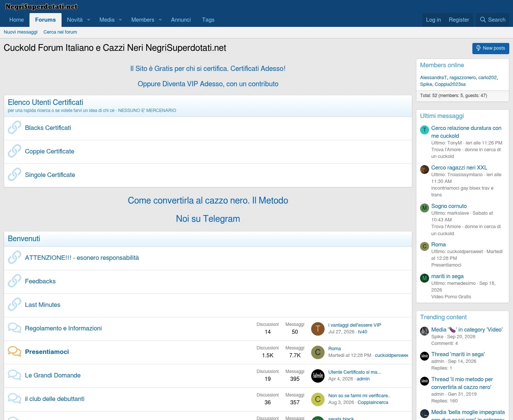Click the avatar beside Cerco ragazzi neri XXL
This screenshot has width=513, height=420.
coord(425,169)
